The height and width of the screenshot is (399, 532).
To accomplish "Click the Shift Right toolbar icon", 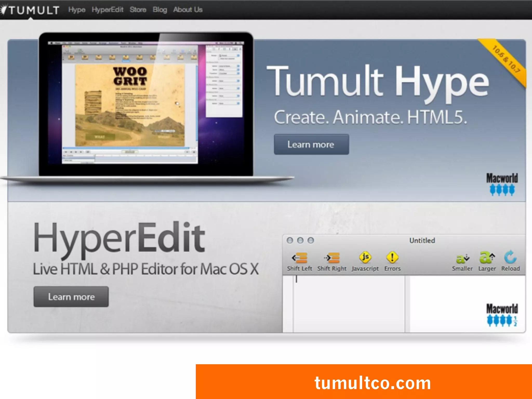I will pyautogui.click(x=332, y=258).
